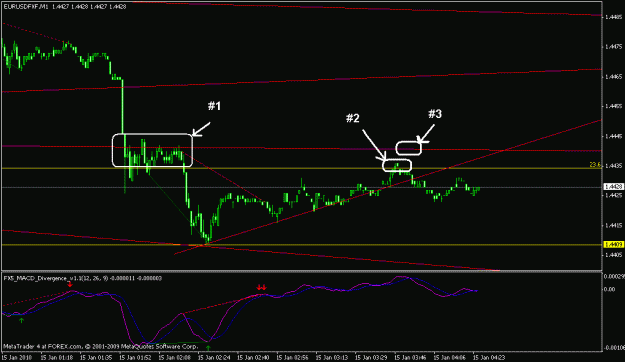Click the MetaTrader 4 at FOREX.com copyright text
625x362 pixels.
point(100,346)
